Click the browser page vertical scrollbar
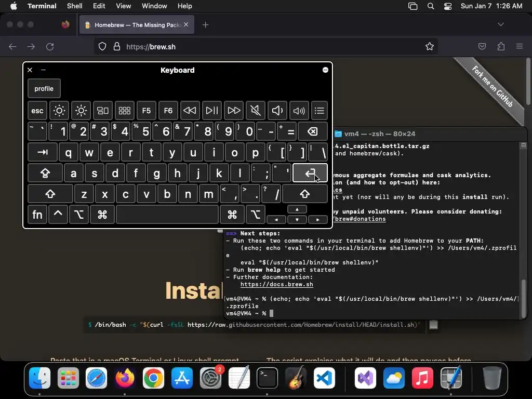This screenshot has width=532, height=399. [528, 82]
